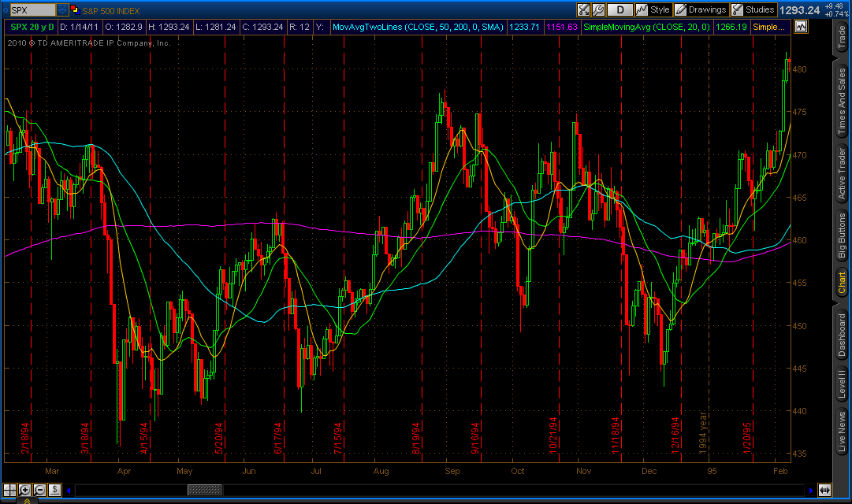Click the right blue scroll arrow
This screenshot has width=852, height=504.
coord(811,491)
